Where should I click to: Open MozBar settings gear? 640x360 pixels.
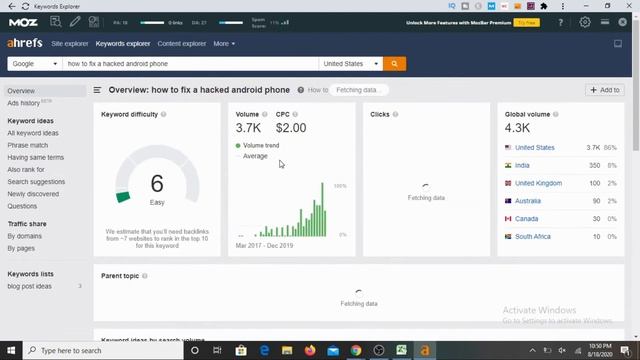[584, 22]
